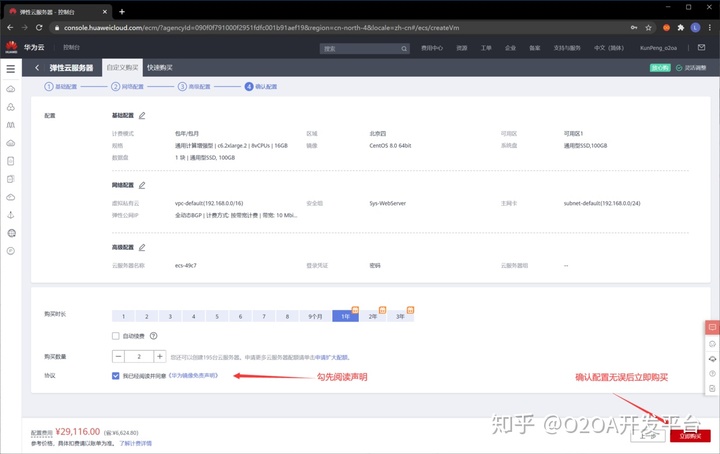
Task: Open the mail messages icon in header
Action: coord(701,47)
